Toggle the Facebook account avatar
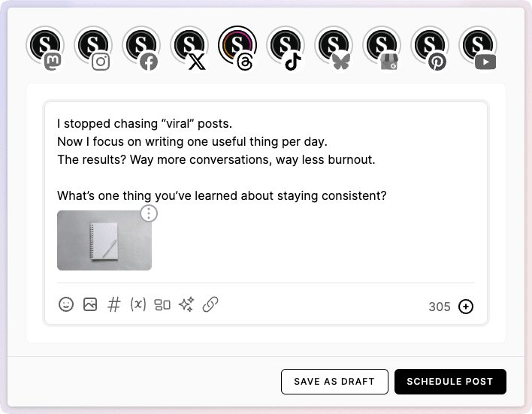The height and width of the screenshot is (414, 532). [141, 47]
